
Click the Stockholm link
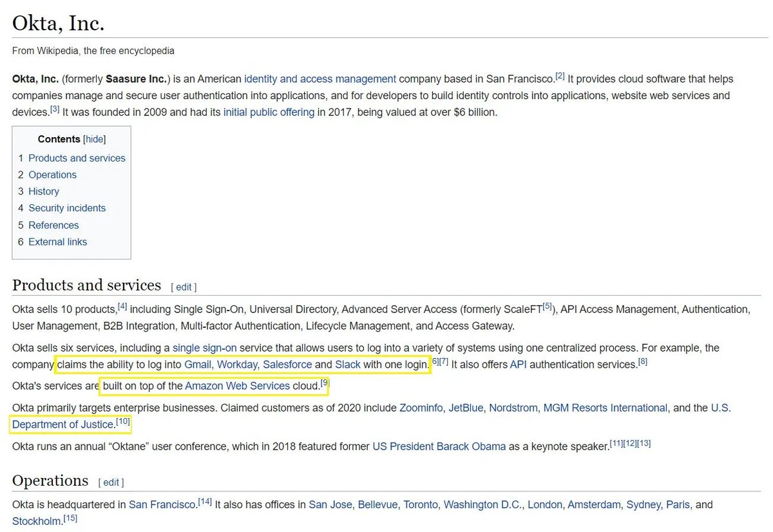pos(37,520)
